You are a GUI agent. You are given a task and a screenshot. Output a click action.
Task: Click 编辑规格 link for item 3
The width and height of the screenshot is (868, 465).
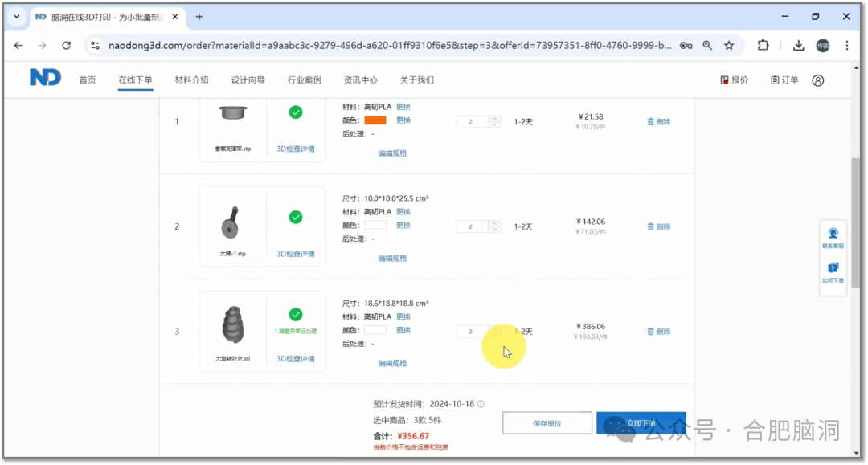click(392, 364)
